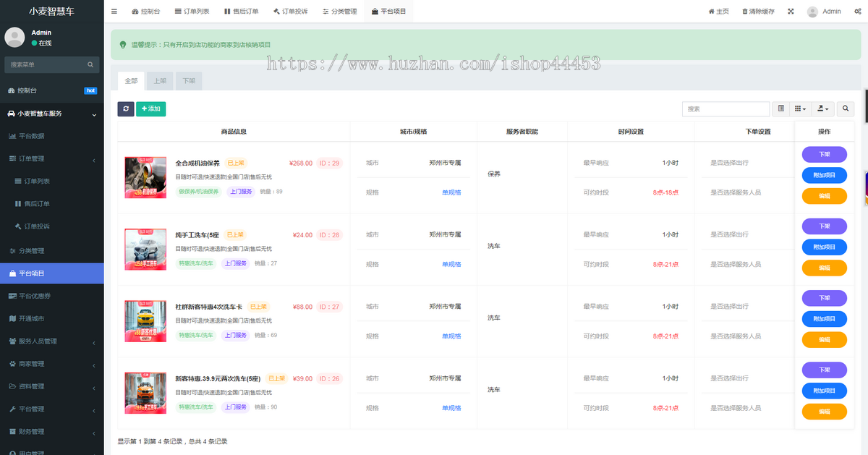This screenshot has height=455, width=868.
Task: Click 附加项目 for 纯手工洗车 row
Action: [824, 247]
